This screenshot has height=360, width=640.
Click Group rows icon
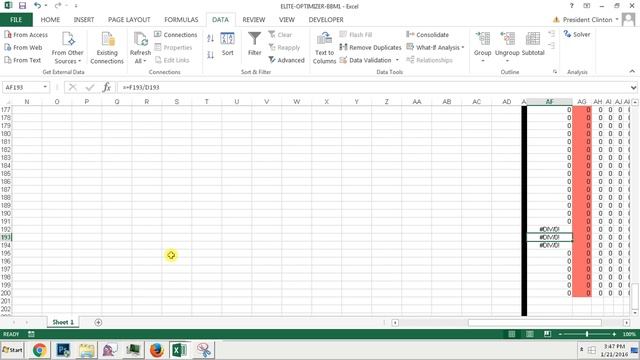coord(482,40)
